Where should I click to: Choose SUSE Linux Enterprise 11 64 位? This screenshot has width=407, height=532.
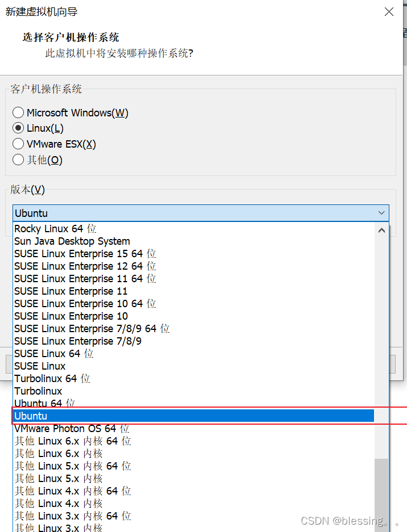pos(194,279)
